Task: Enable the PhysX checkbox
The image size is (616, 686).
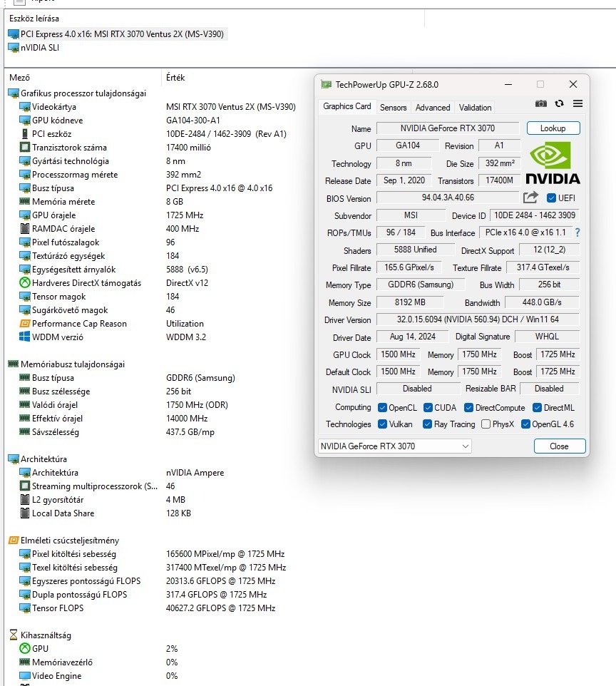Action: tap(486, 424)
